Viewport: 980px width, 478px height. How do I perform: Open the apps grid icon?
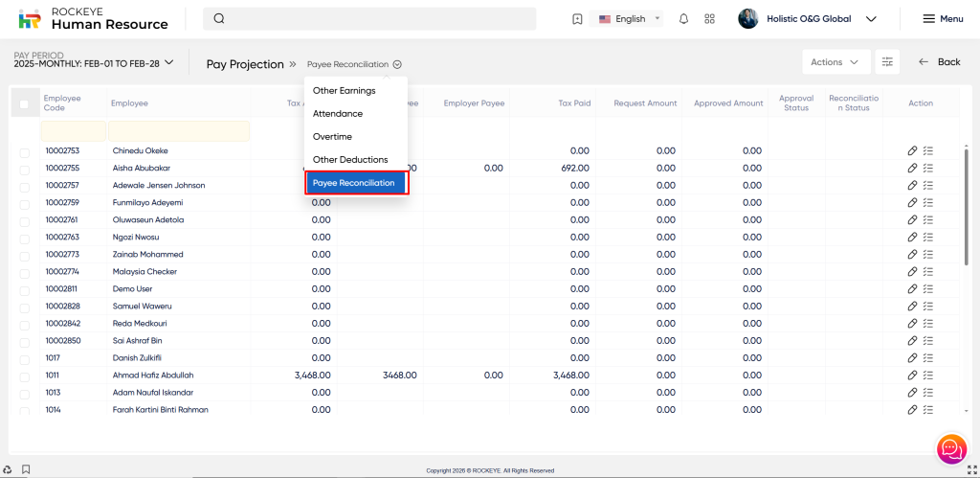click(x=709, y=19)
